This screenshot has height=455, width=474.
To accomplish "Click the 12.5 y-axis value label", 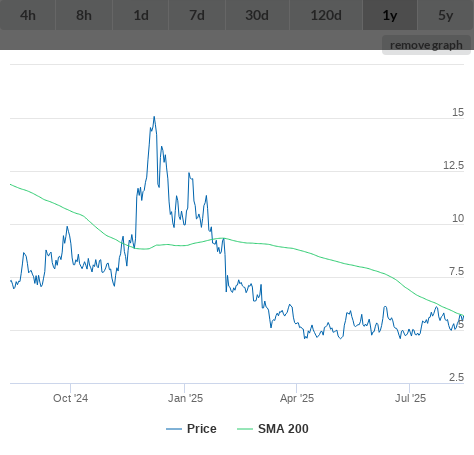I will 453,165.
